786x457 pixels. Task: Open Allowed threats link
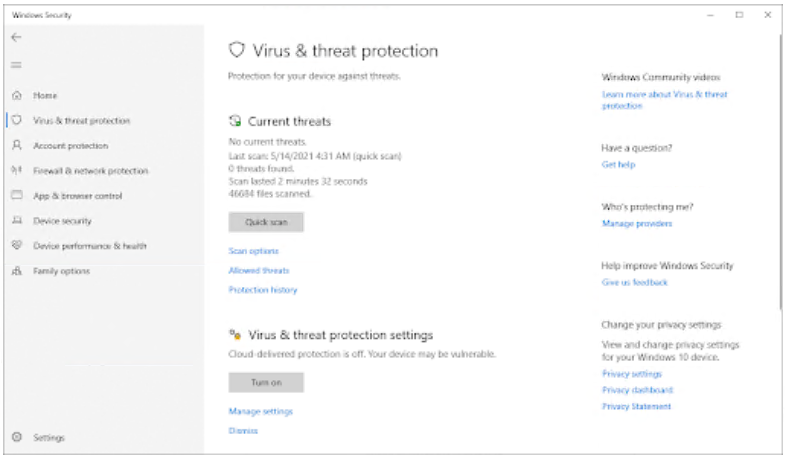tap(259, 270)
